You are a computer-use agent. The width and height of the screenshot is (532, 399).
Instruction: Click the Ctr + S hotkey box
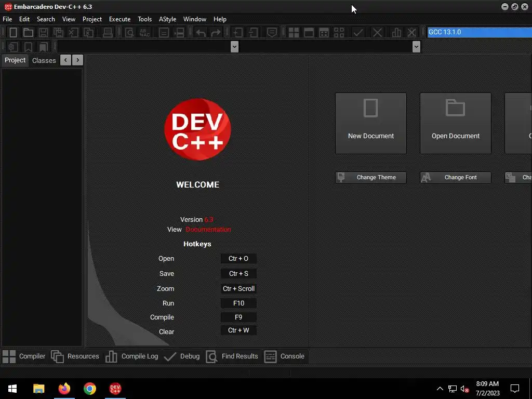coord(238,273)
